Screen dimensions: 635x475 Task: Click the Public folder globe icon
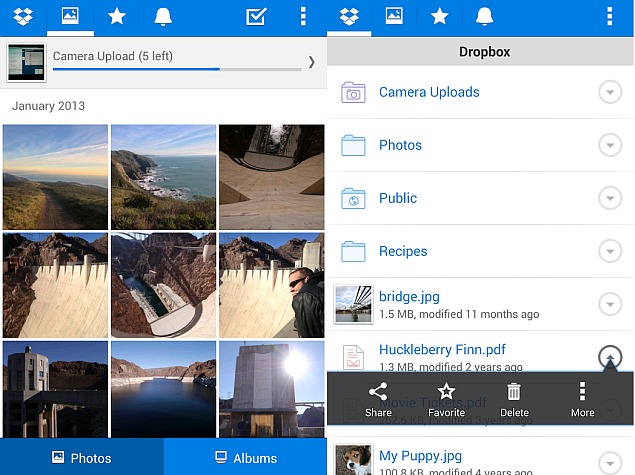(x=353, y=198)
